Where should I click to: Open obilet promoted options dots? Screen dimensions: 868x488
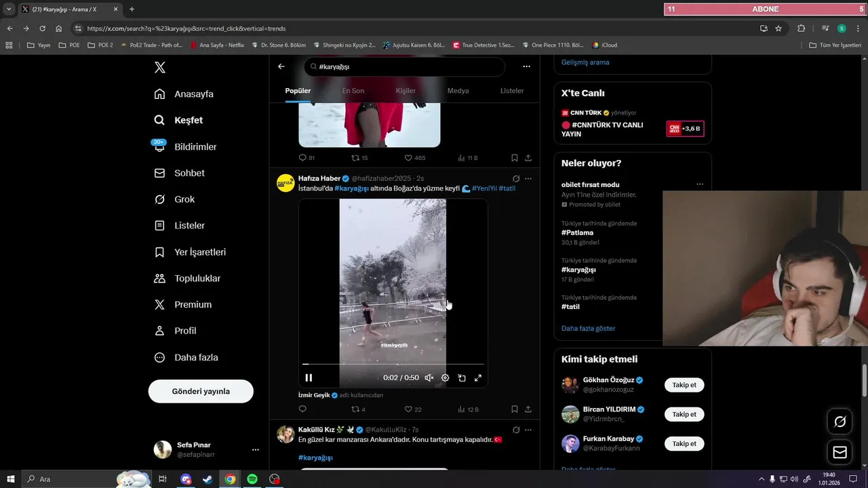click(700, 184)
